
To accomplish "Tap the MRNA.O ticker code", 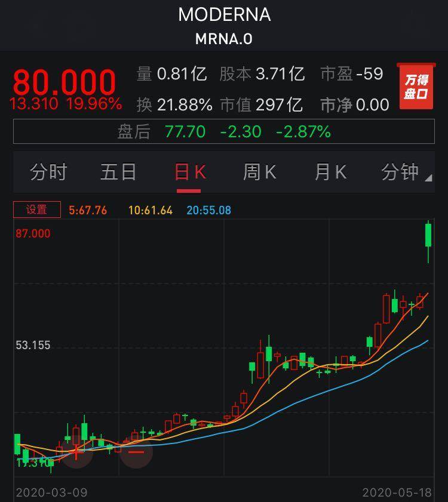I will point(223,39).
